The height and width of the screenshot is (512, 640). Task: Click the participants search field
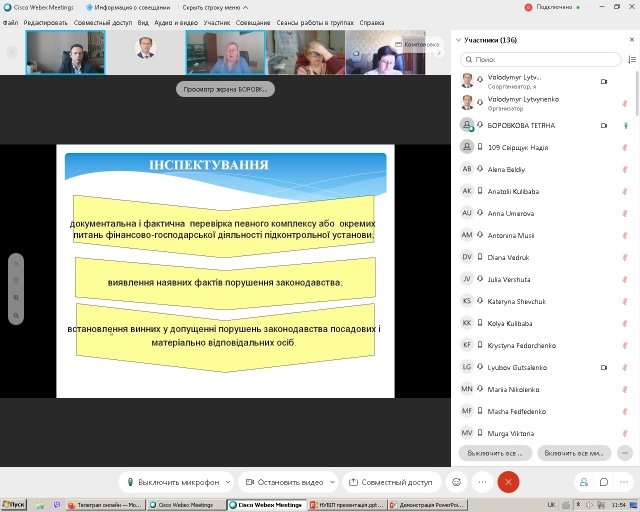(x=541, y=60)
